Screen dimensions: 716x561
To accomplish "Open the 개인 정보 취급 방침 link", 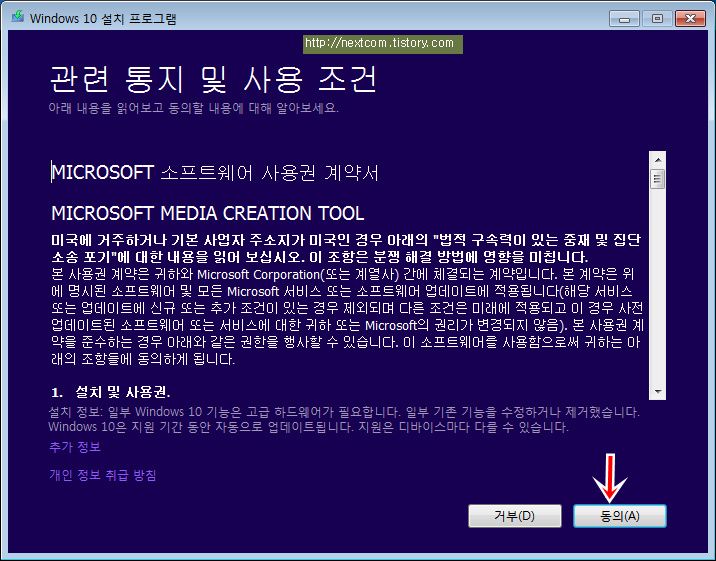I will [x=103, y=475].
